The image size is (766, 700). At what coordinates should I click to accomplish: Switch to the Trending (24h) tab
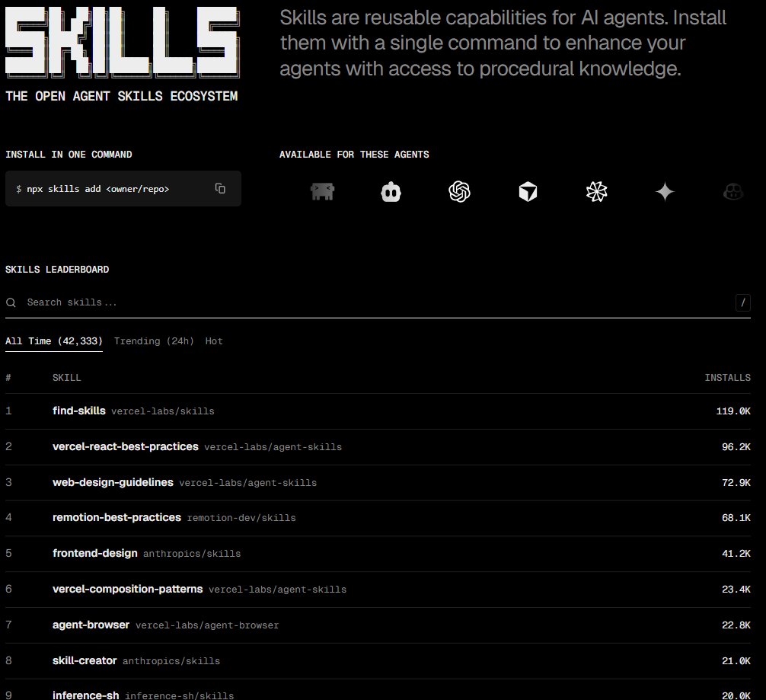pos(154,340)
